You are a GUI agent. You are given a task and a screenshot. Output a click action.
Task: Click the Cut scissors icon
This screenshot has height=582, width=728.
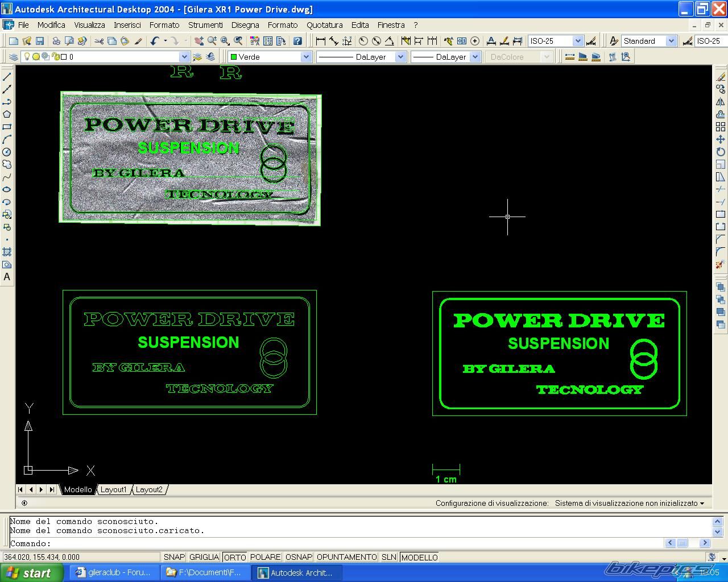tap(99, 41)
